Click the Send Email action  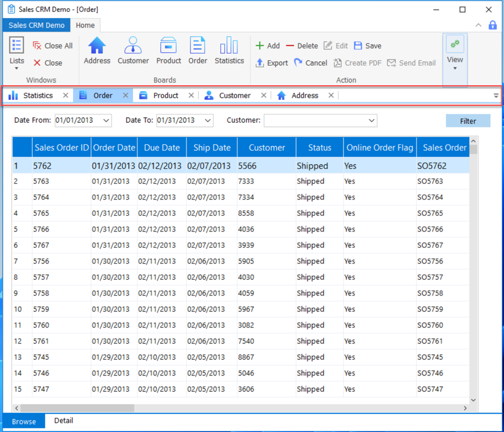411,62
